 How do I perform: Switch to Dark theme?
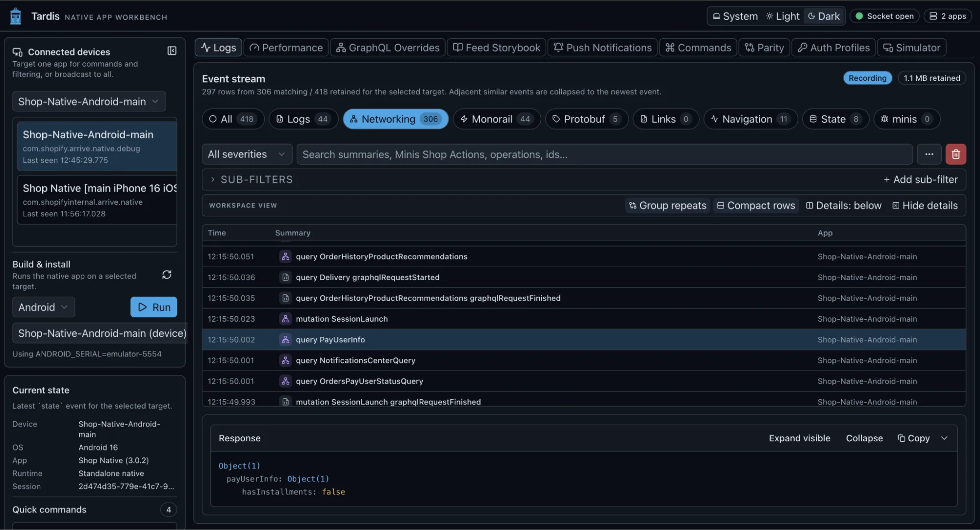824,16
